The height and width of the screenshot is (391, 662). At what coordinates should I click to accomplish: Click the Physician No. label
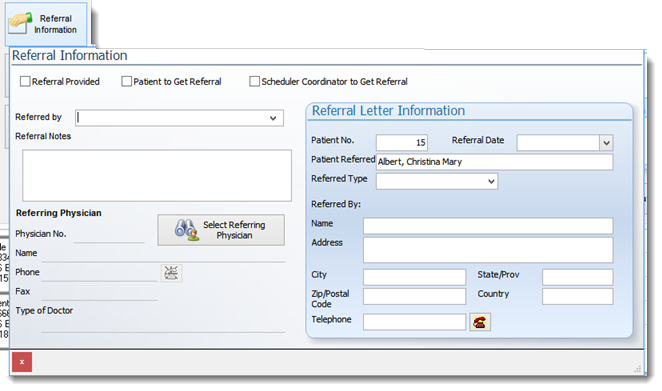(x=41, y=234)
